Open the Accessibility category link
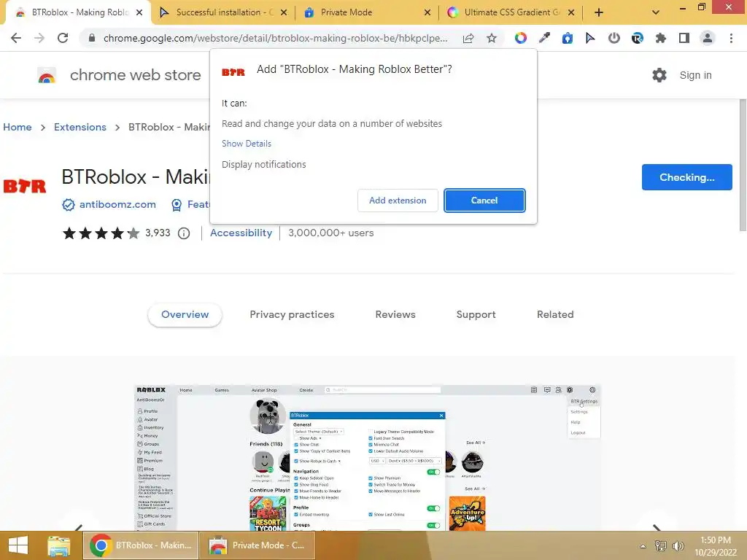 click(241, 233)
